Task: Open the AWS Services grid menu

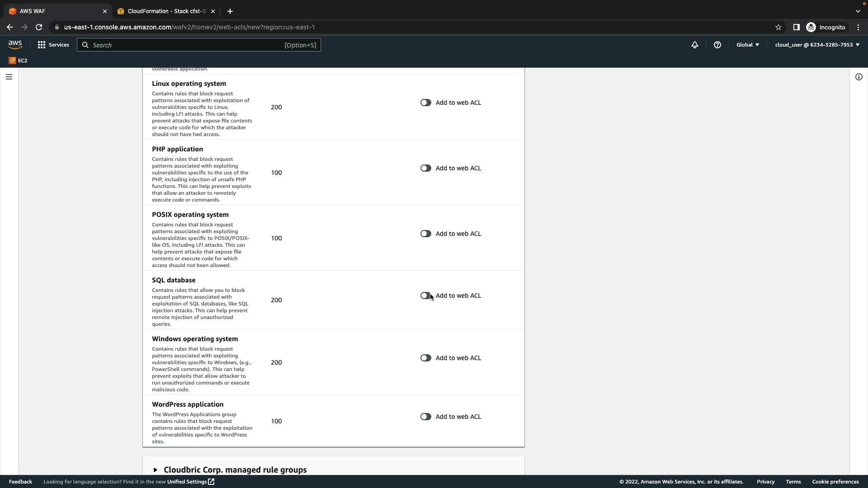Action: [x=53, y=45]
